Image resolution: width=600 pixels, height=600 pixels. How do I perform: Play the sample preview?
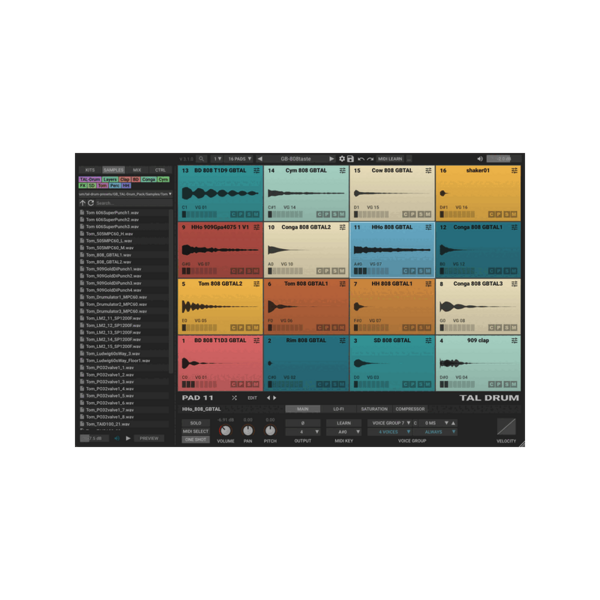(x=128, y=438)
